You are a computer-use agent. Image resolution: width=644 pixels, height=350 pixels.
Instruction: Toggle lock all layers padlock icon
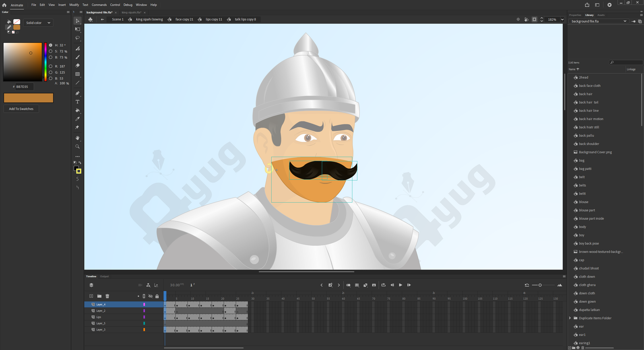[157, 296]
